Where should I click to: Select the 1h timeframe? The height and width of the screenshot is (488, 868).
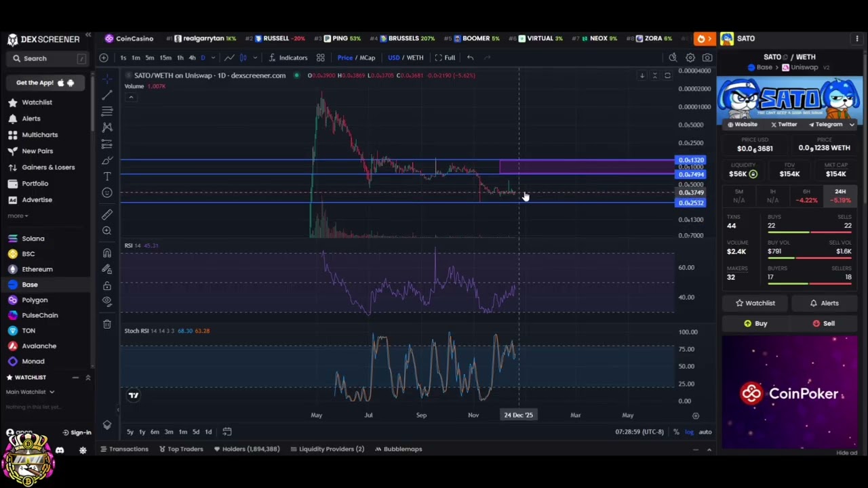pyautogui.click(x=180, y=58)
